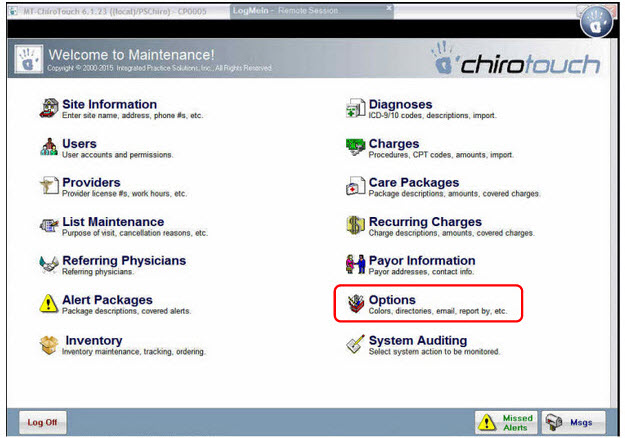This screenshot has width=625, height=438.
Task: Click the Msgs button label
Action: 581,422
